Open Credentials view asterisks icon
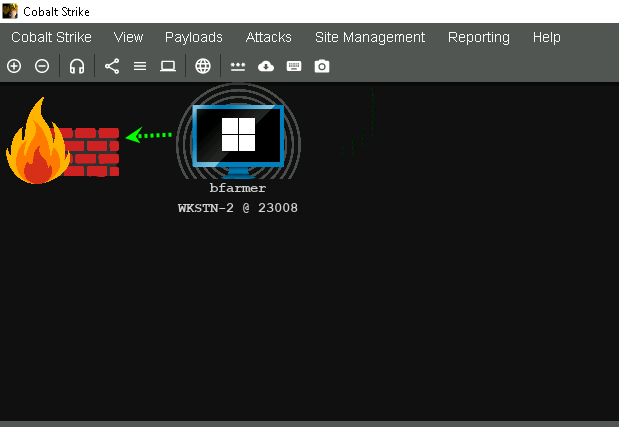Viewport: 619px width, 427px height. pyautogui.click(x=238, y=66)
